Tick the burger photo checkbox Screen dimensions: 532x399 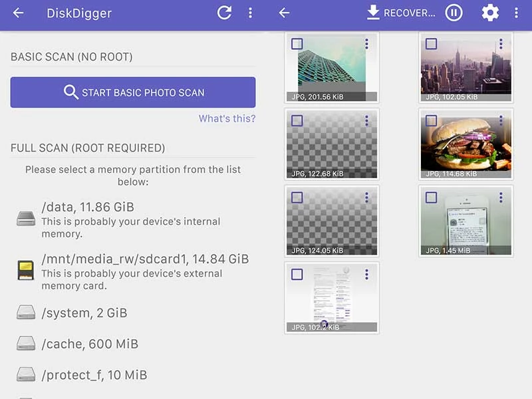click(x=432, y=121)
